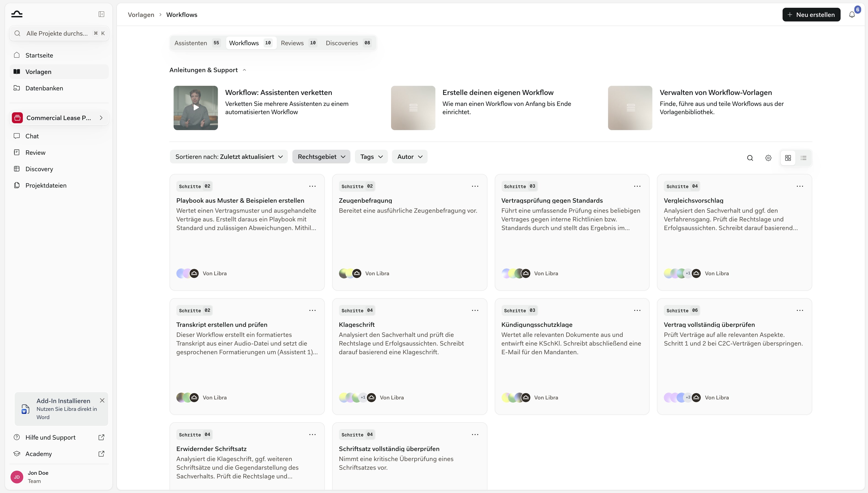Dismiss the Add-In Installieren banner
Image resolution: width=868 pixels, height=493 pixels.
tap(102, 401)
